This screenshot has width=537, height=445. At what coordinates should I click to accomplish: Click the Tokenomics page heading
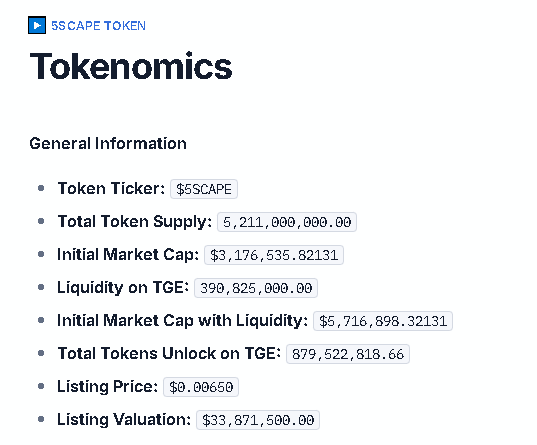(131, 66)
